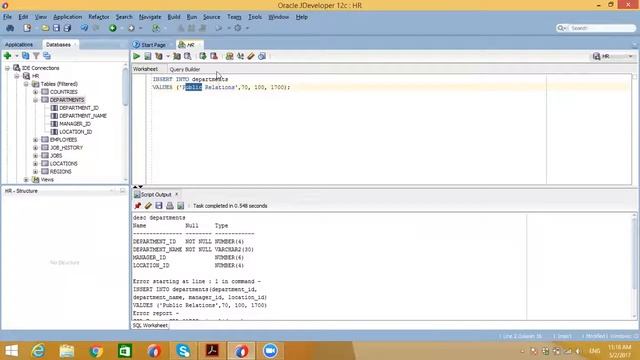The image size is (640, 360).
Task: Click the green plus New Connection icon
Action: click(7, 56)
